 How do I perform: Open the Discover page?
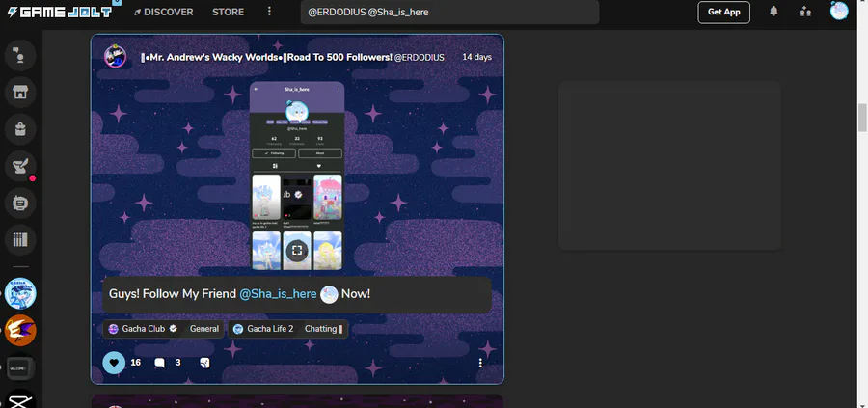163,12
